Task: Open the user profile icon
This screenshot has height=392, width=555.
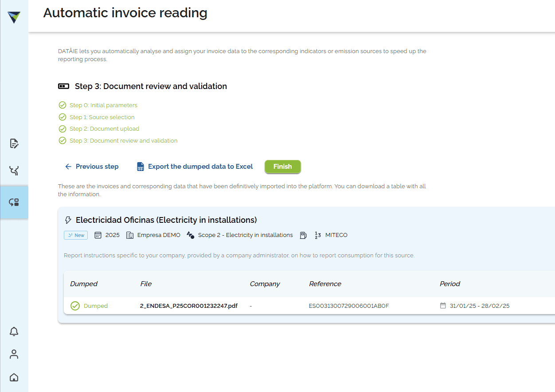Action: pos(14,354)
